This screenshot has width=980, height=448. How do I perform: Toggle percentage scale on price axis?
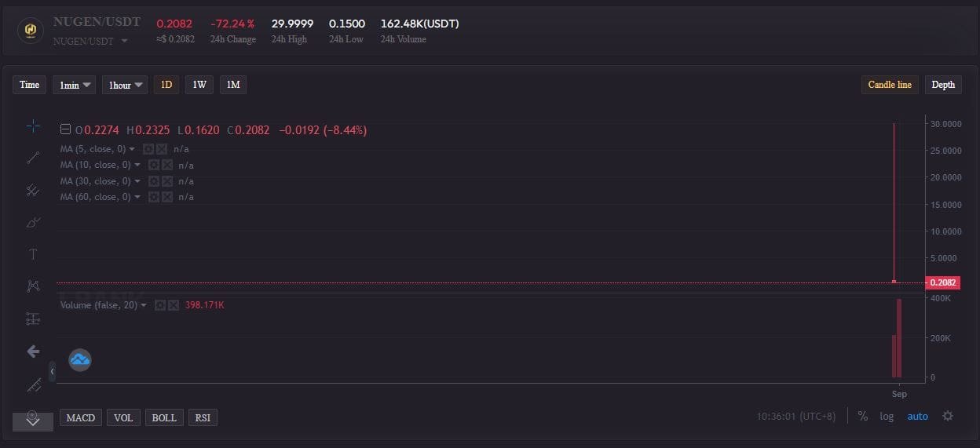[862, 416]
